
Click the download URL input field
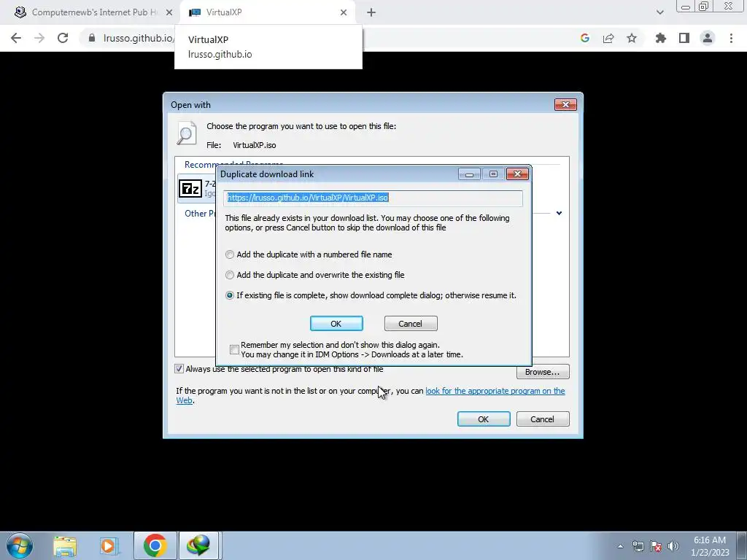pos(373,198)
